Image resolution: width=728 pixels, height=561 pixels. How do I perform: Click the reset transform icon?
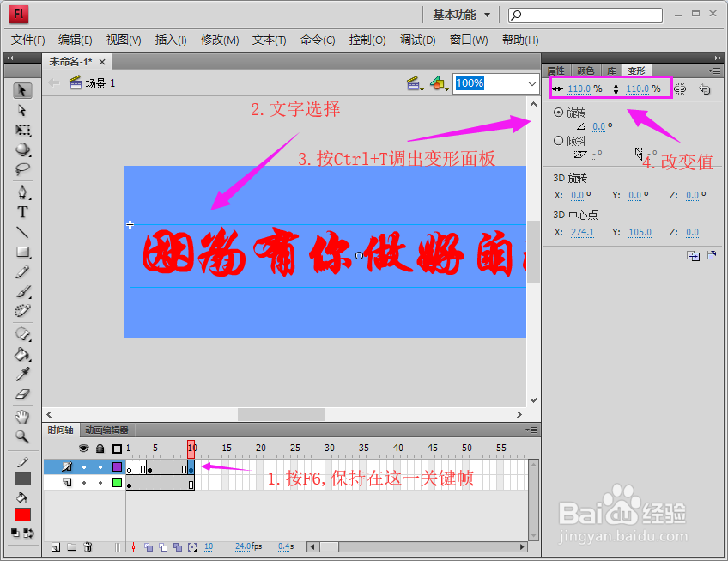[705, 88]
